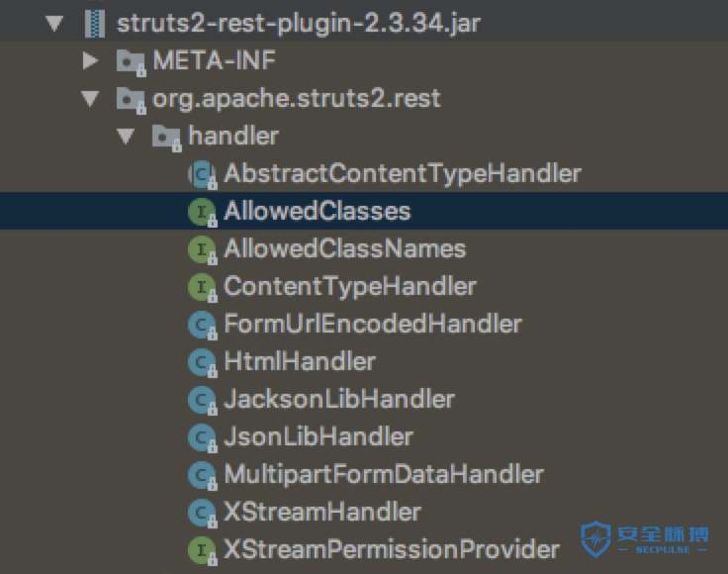
Task: Click the JacksonLibHandler class icon
Action: (x=202, y=400)
